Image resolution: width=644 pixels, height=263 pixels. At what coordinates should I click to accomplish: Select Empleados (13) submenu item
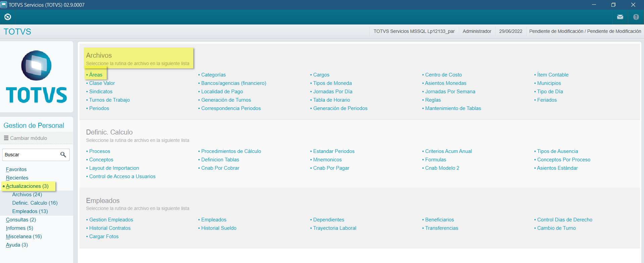click(30, 211)
